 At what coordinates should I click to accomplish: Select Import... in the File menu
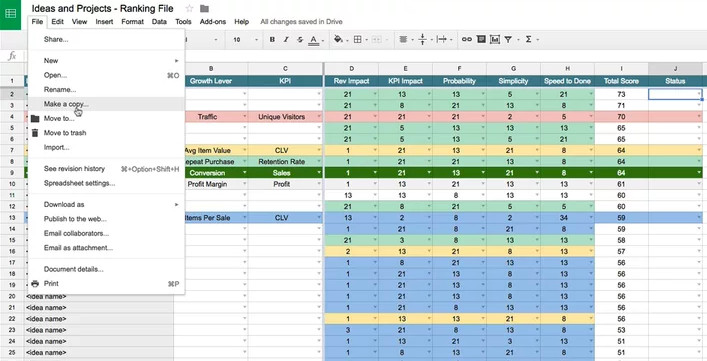point(106,147)
